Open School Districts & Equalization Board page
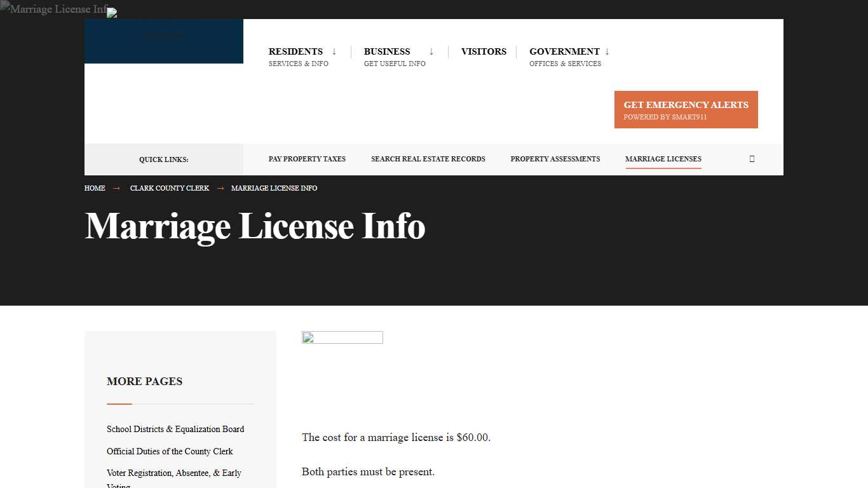 tap(175, 429)
